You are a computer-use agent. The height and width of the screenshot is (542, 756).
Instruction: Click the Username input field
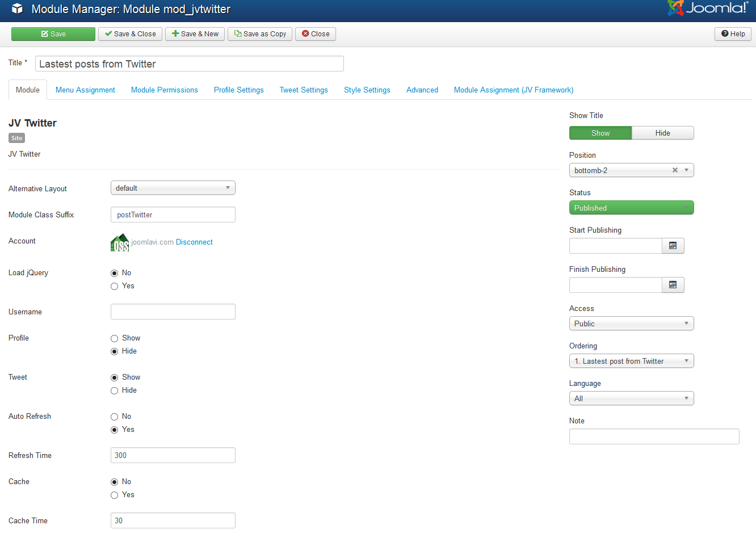[173, 312]
